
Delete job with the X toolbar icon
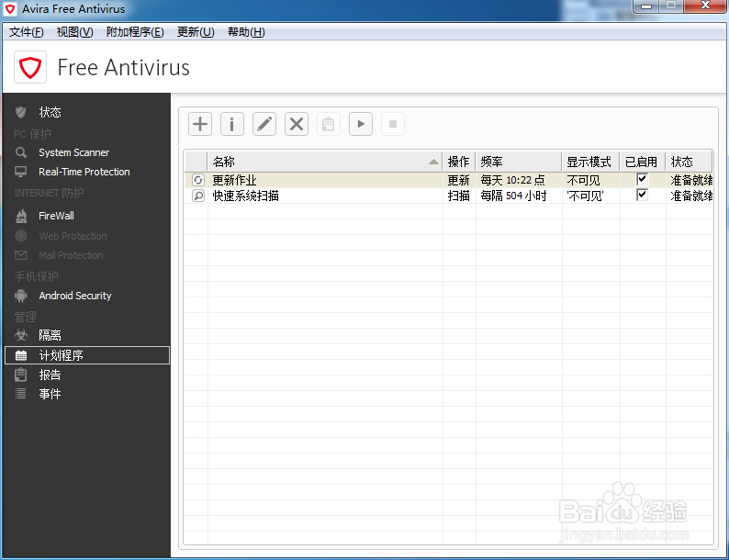[297, 124]
